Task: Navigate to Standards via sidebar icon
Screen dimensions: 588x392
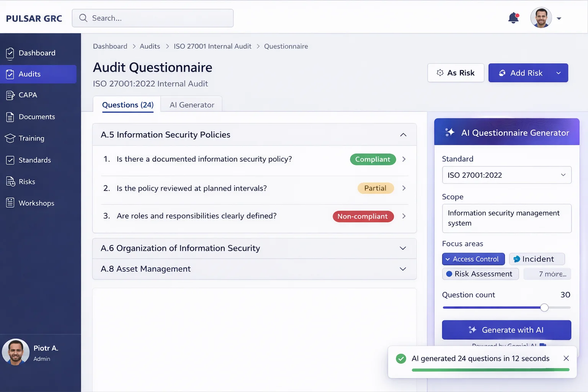Action: click(34, 160)
